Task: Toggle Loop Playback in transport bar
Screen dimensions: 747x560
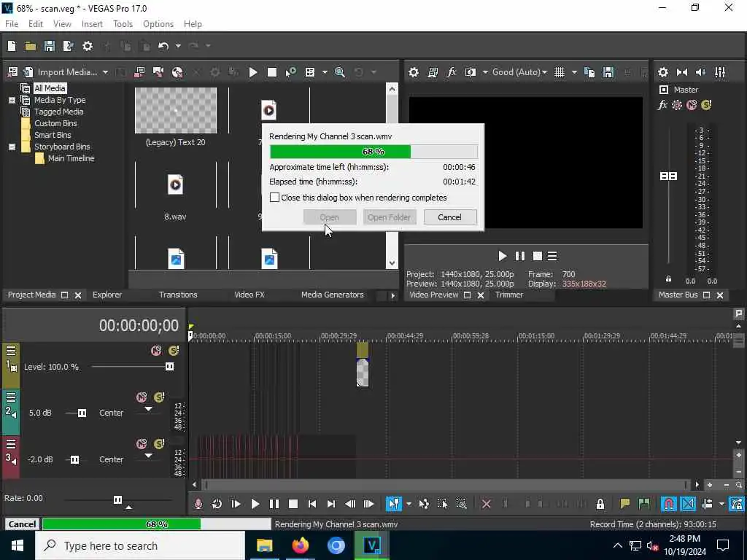Action: 217,504
